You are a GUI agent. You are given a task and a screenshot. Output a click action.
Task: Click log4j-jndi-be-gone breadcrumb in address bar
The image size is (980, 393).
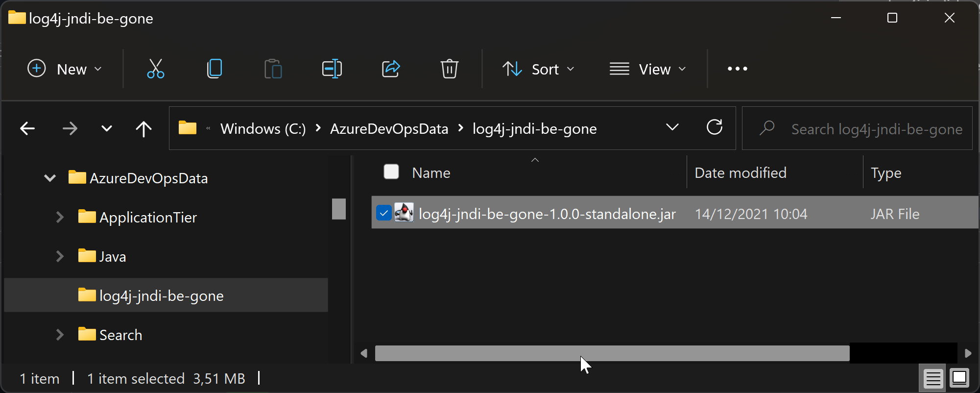[x=535, y=129]
